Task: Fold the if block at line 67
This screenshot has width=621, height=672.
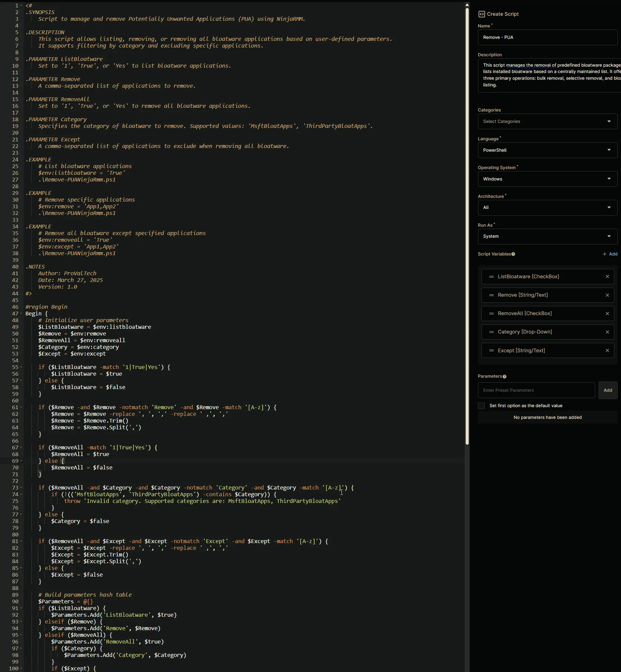Action: coord(21,447)
